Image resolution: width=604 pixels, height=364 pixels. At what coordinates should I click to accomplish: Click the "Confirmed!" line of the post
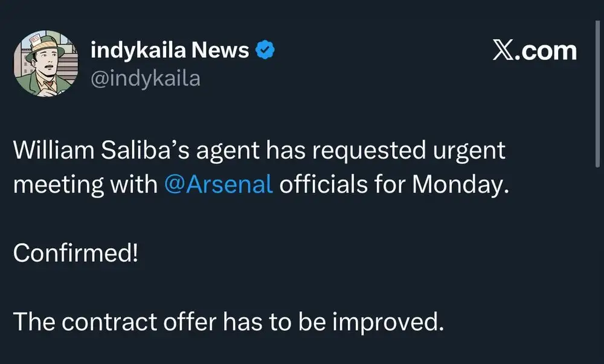point(75,253)
